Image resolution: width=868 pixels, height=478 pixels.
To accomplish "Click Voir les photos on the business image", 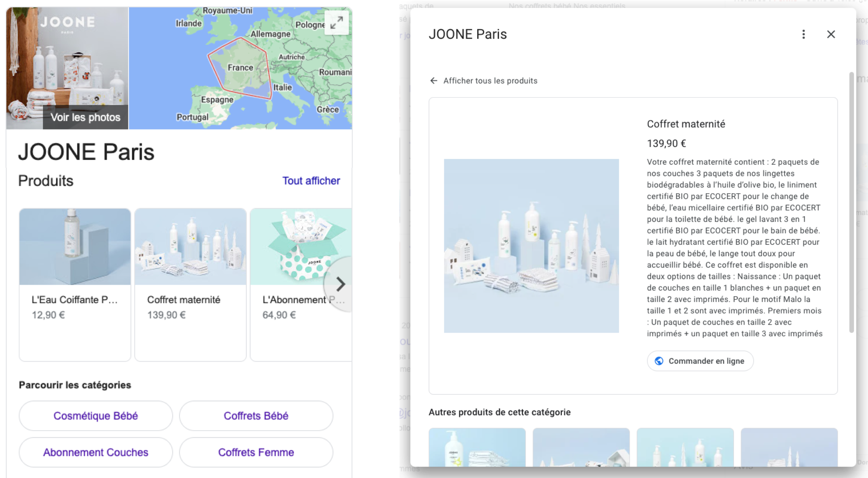I will click(85, 117).
